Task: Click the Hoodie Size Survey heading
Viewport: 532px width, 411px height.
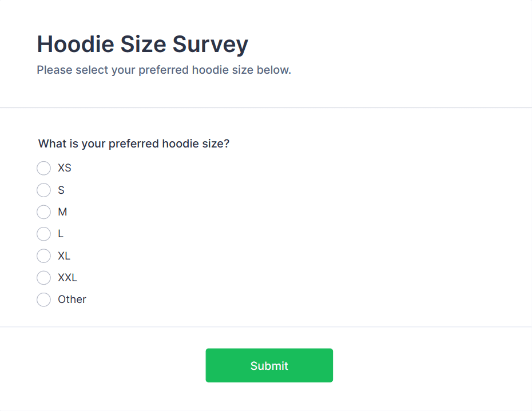Action: pos(142,44)
